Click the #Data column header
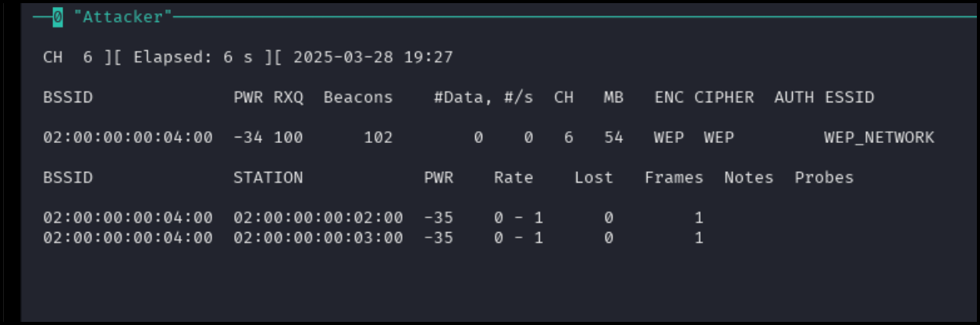 click(x=463, y=98)
